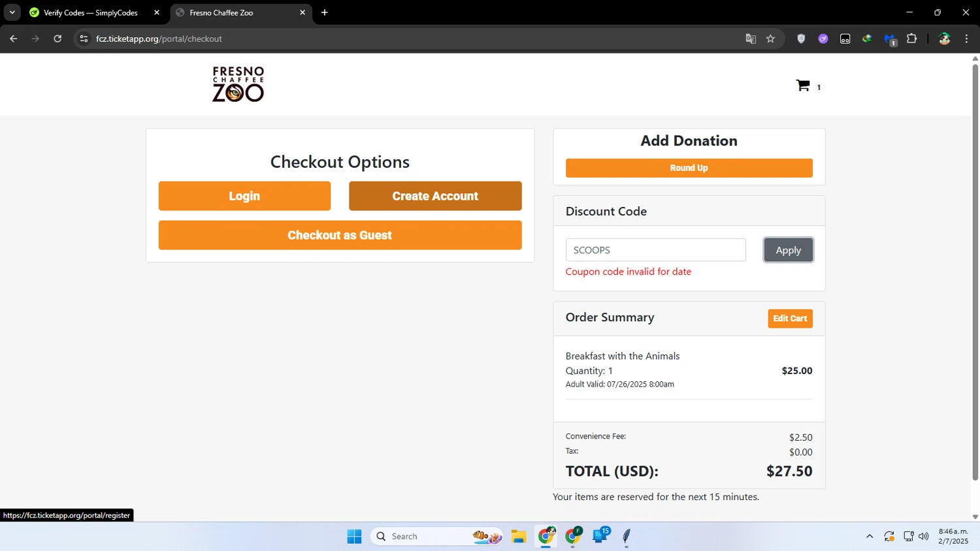Click the green-yellow extension icon
The width and height of the screenshot is (980, 551).
coord(867,39)
